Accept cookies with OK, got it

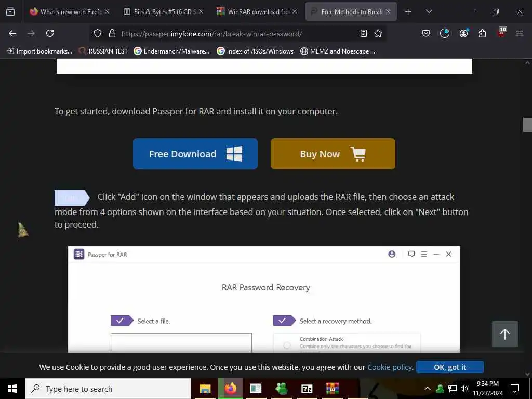[x=450, y=367]
